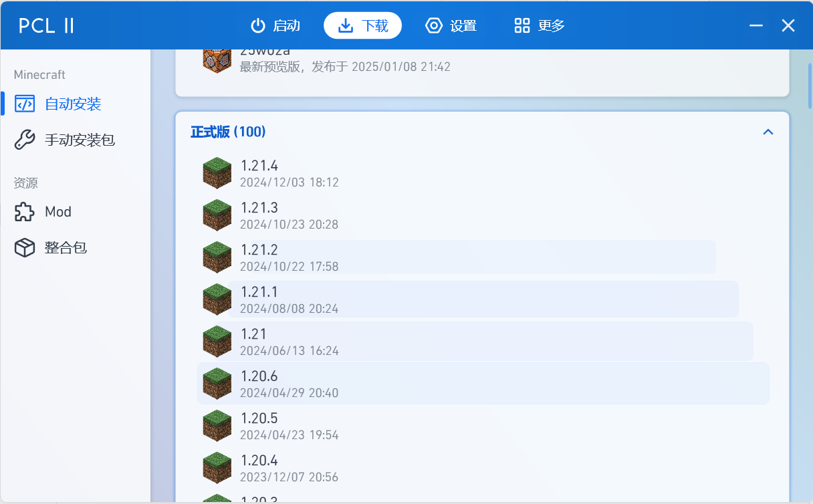Click the 整合包 box icon
813x504 pixels.
(x=24, y=247)
